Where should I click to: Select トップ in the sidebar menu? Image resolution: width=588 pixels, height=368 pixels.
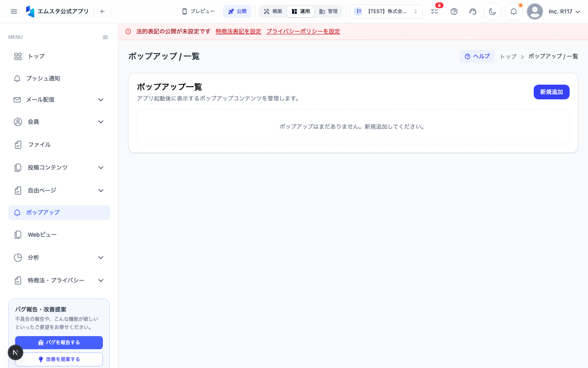59,56
